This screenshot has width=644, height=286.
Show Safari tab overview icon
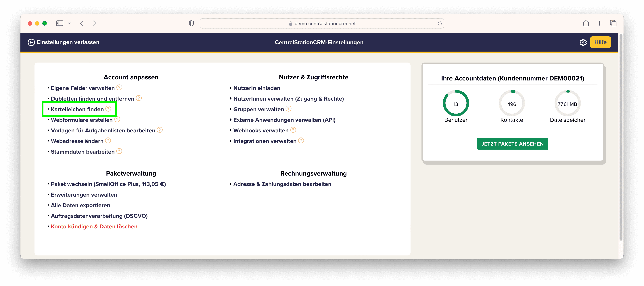(613, 23)
